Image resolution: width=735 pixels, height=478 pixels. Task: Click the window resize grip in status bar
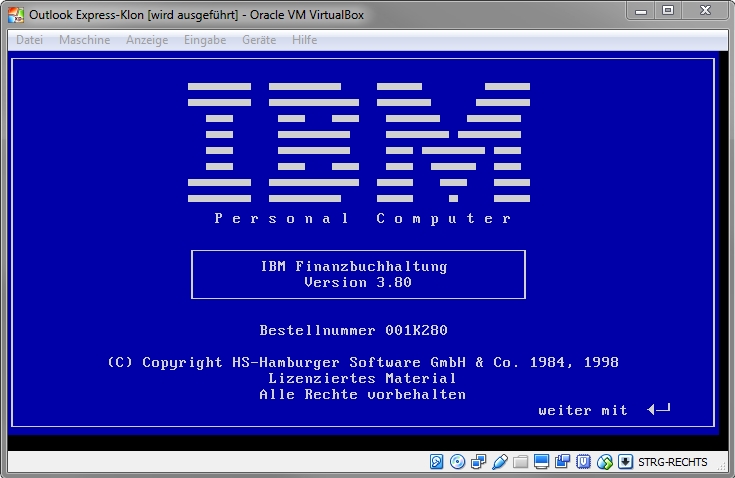pos(722,466)
